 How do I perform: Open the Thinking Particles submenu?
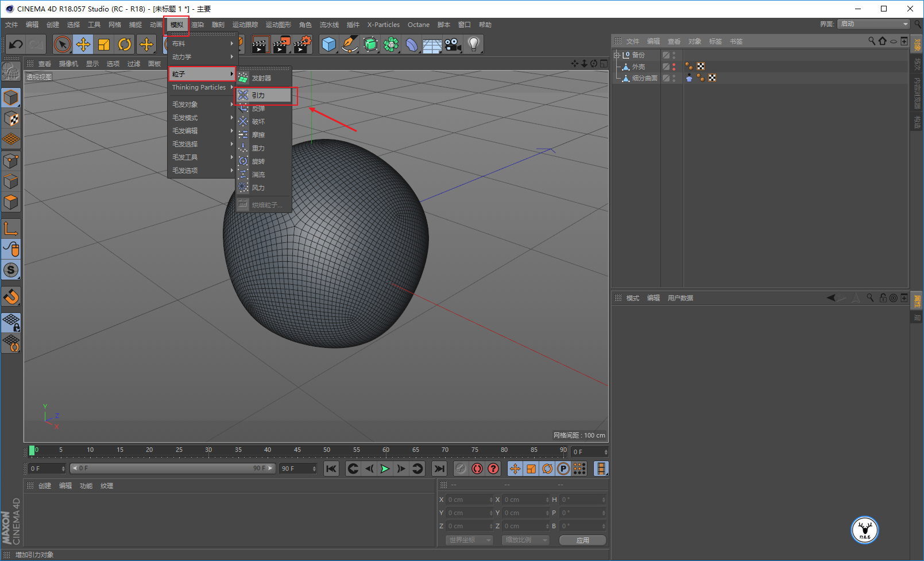(202, 87)
